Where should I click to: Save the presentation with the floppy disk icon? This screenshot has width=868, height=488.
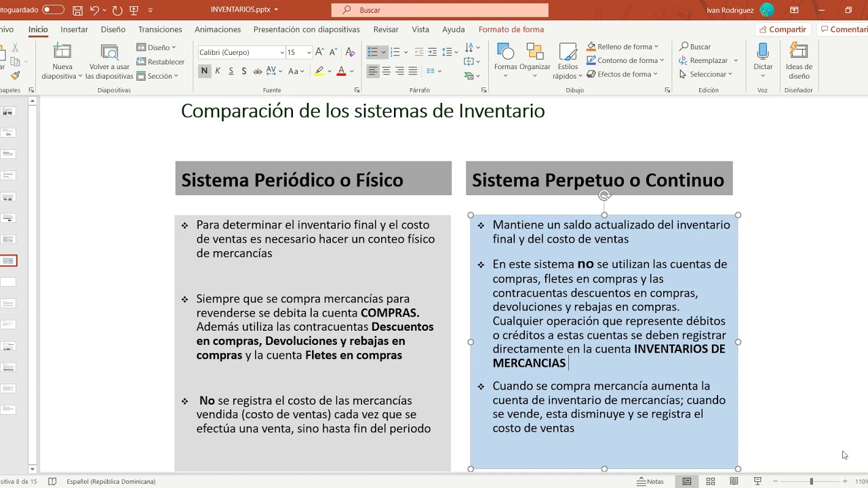pos(78,10)
